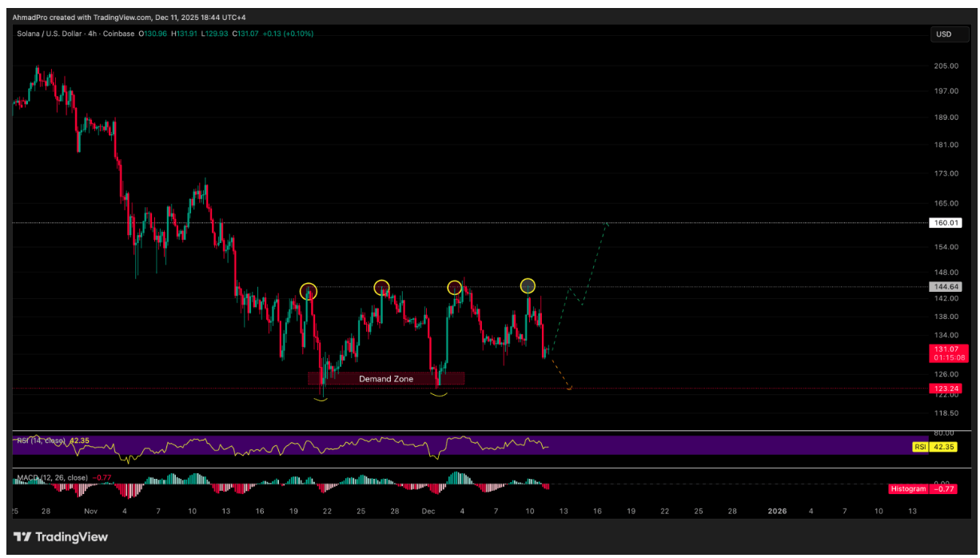Viewport: 980px width, 558px height.
Task: Click the 118.50 price axis label
Action: tap(946, 413)
